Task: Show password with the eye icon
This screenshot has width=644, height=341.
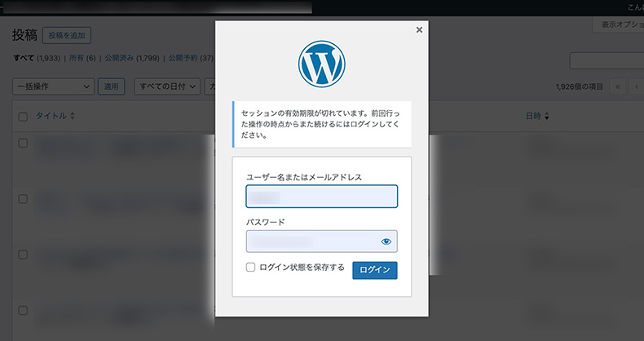Action: click(x=386, y=241)
